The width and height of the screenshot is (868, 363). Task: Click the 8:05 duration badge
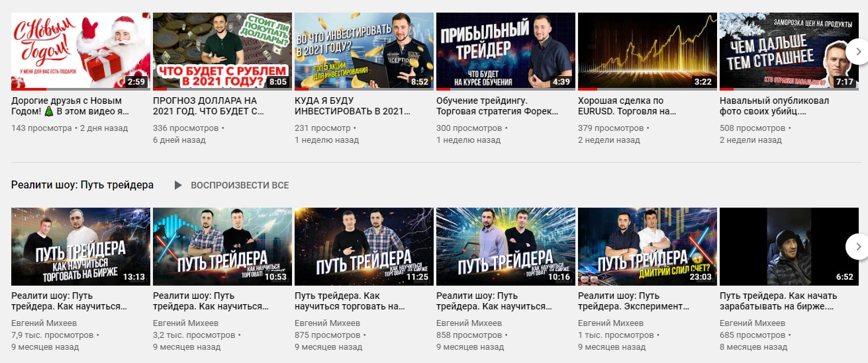point(277,82)
